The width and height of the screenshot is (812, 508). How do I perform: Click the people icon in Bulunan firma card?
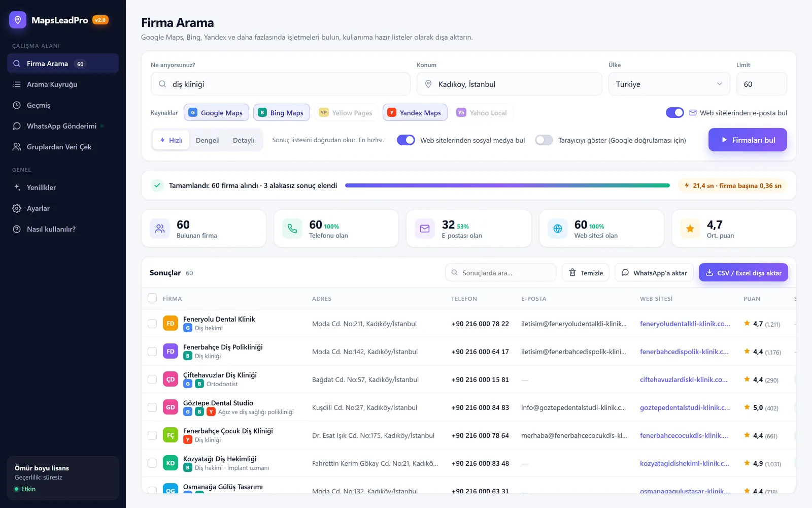160,229
